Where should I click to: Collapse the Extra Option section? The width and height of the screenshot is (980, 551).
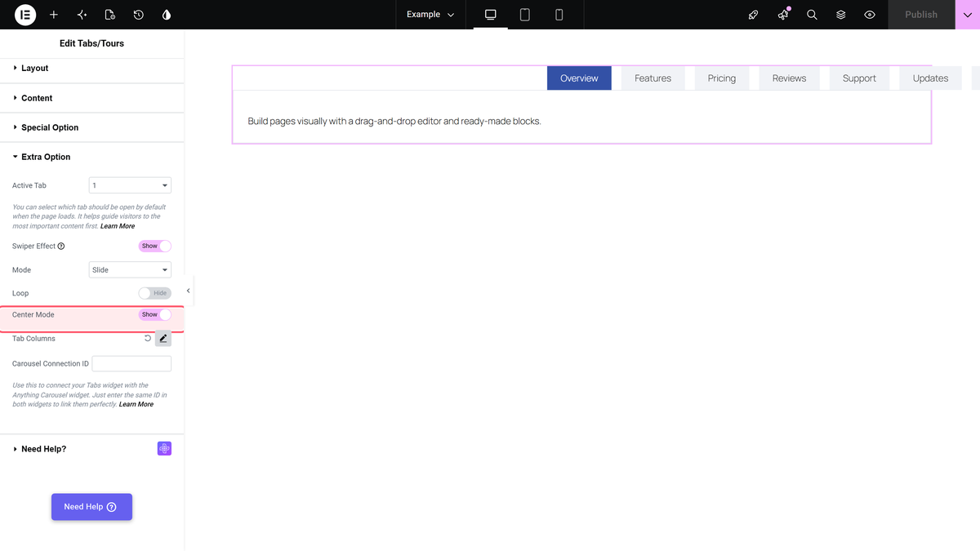[x=92, y=157]
